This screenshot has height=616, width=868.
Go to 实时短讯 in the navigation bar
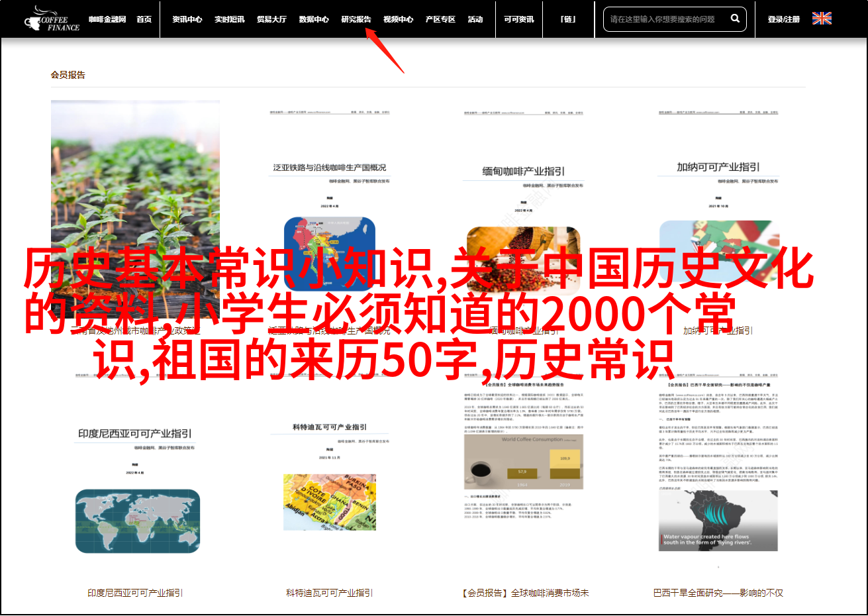point(229,19)
